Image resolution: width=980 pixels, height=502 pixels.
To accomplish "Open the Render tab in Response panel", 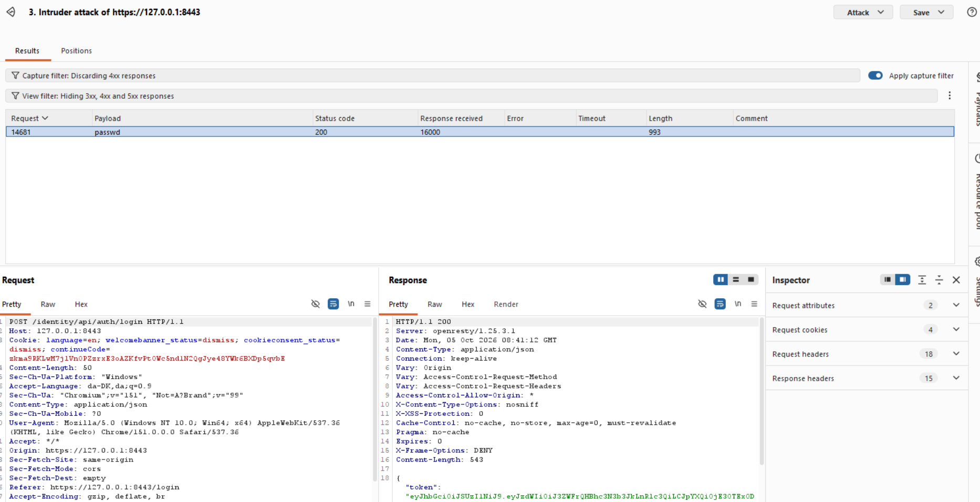I will point(506,304).
